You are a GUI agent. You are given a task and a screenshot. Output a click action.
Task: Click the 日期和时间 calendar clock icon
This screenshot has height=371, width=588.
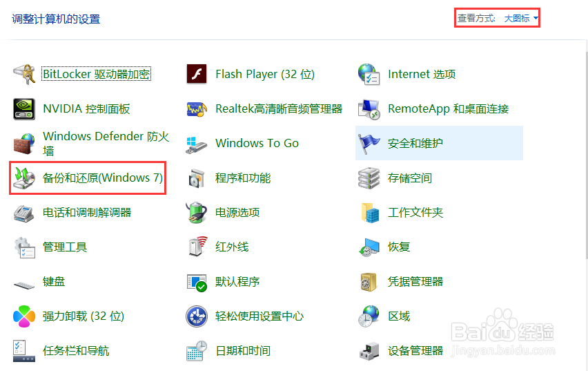(197, 351)
